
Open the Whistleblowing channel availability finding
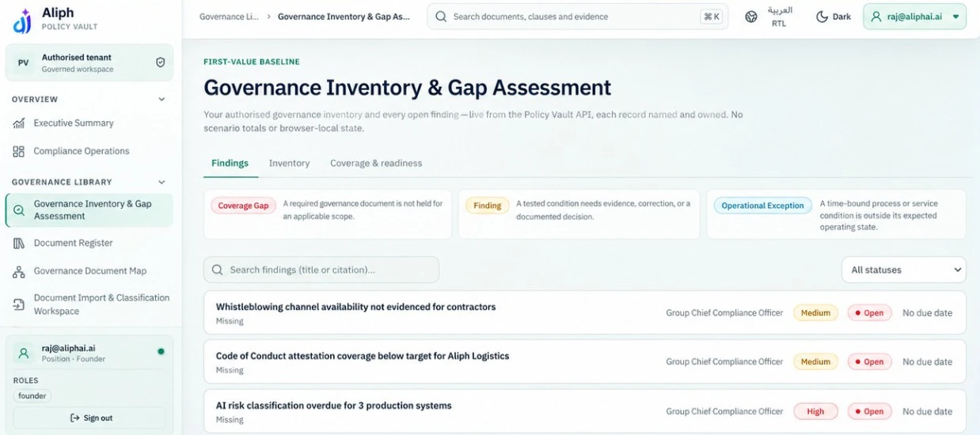pyautogui.click(x=585, y=312)
